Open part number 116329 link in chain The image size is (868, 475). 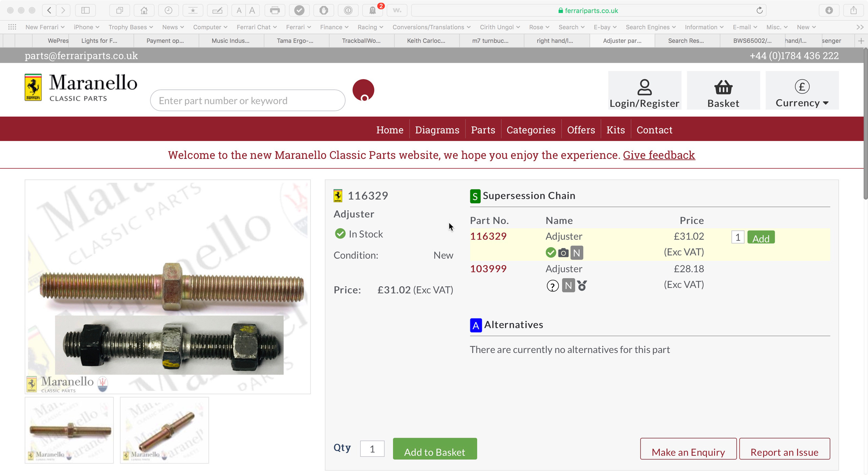pyautogui.click(x=488, y=236)
